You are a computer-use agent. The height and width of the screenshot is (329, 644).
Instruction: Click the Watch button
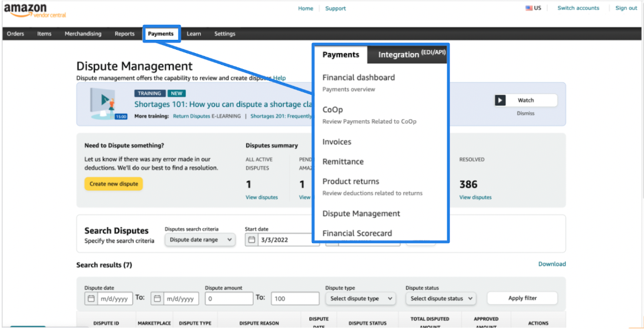(x=526, y=100)
